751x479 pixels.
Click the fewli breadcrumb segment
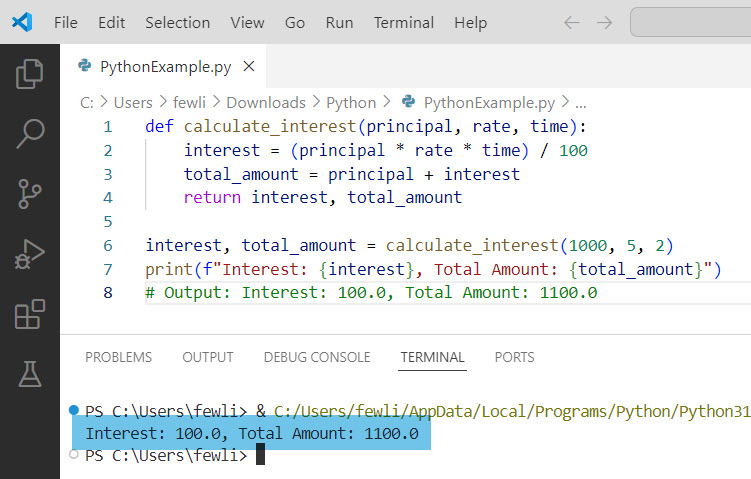(x=189, y=103)
